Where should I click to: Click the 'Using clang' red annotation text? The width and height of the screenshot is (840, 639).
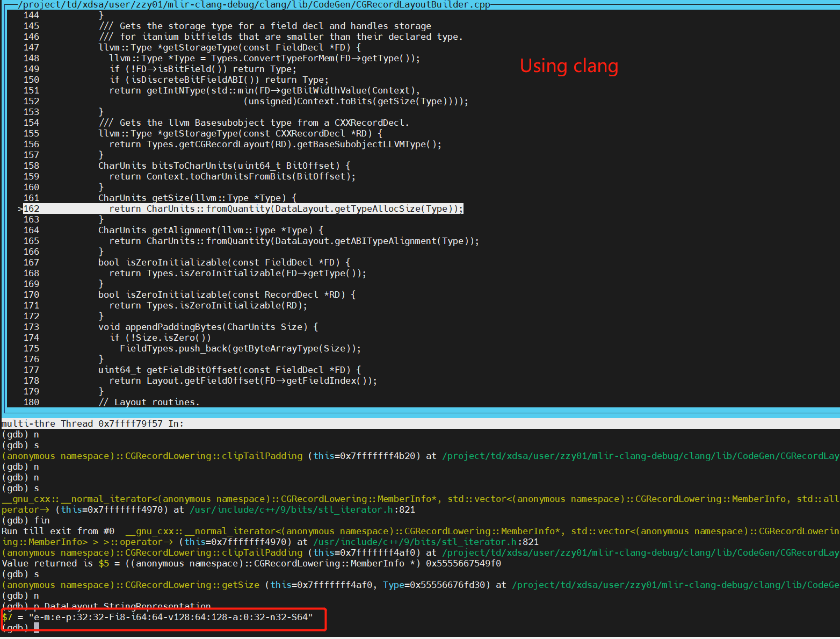[x=568, y=66]
